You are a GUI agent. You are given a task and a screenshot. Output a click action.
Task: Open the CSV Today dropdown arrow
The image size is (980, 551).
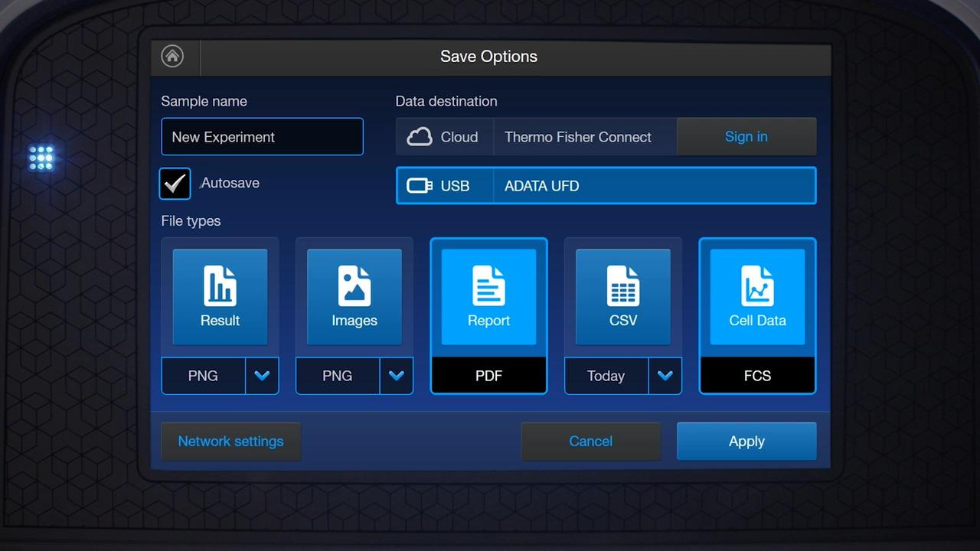tap(665, 376)
